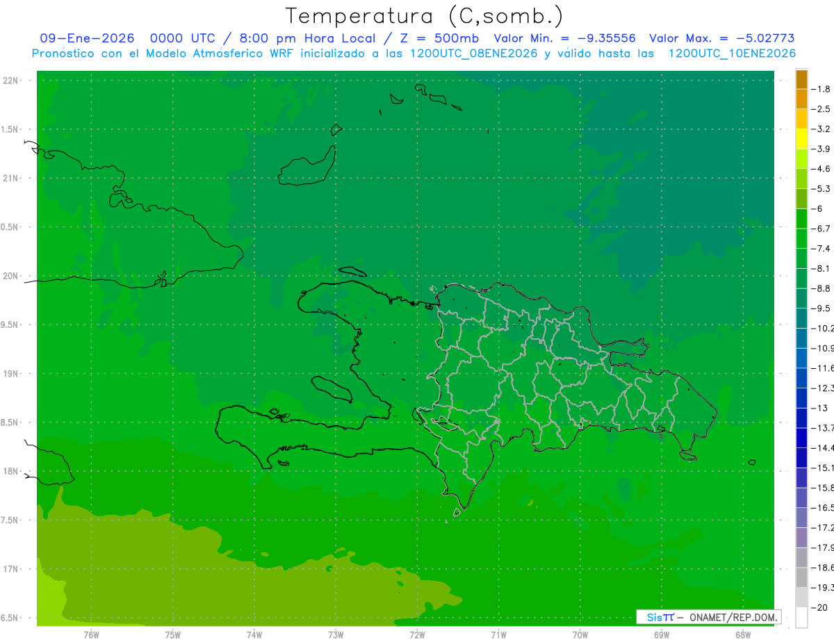Click the '-17.2' color bar label
The image size is (834, 644).
pyautogui.click(x=823, y=528)
